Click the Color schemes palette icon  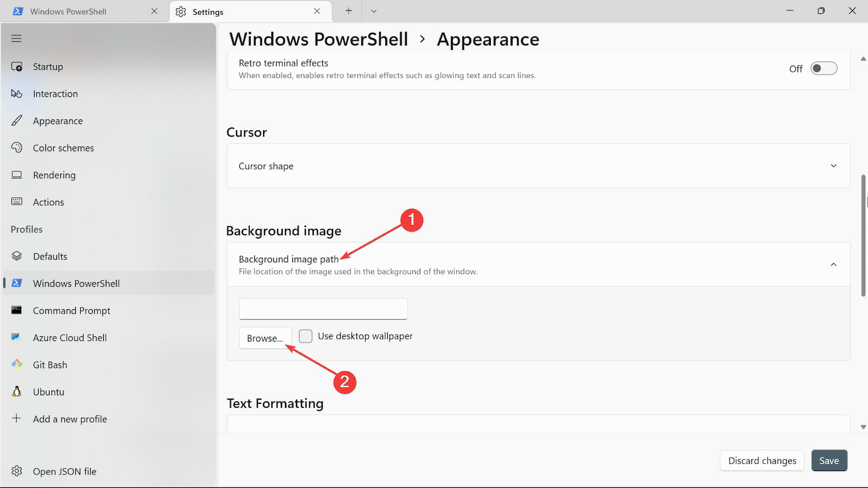point(17,147)
